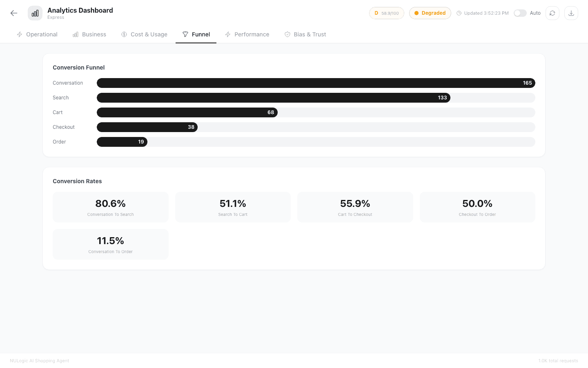Enable the Auto refresh toggle

pos(520,13)
